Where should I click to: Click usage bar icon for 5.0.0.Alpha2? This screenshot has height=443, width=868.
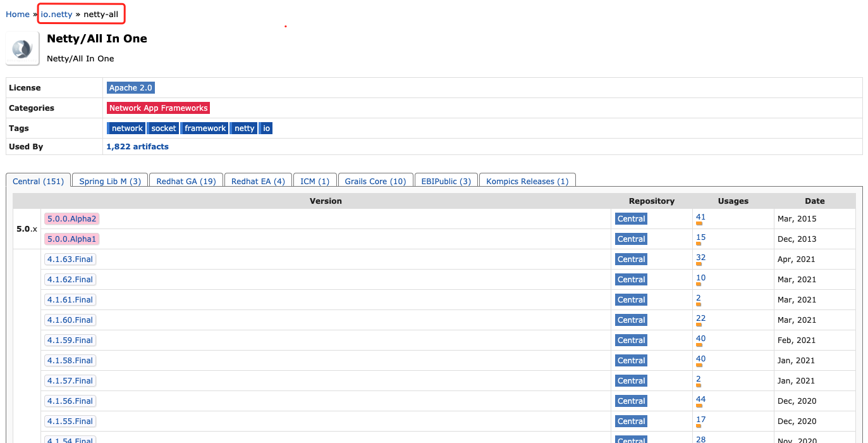click(699, 223)
